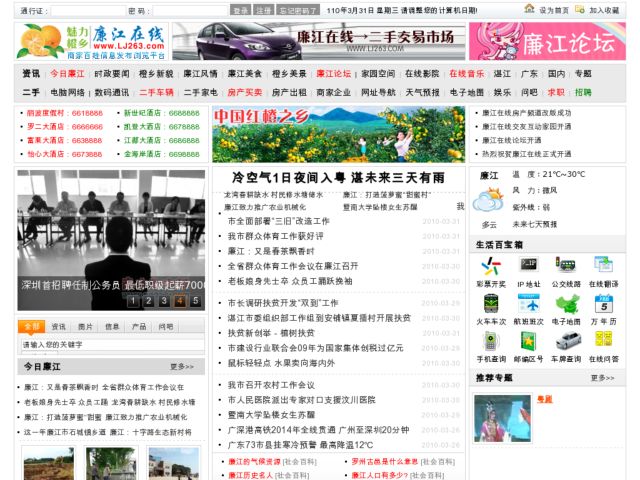Open the 廉江论坛 menu item
The height and width of the screenshot is (480, 640).
click(333, 73)
